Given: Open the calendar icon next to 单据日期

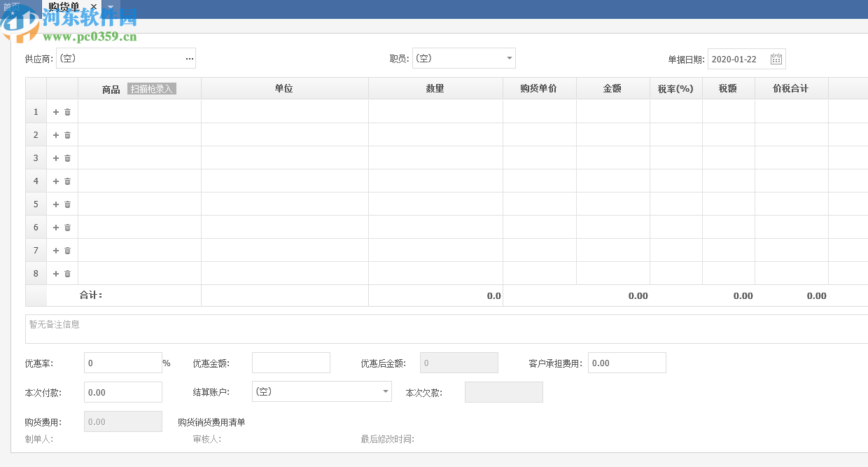Looking at the screenshot, I should [x=776, y=58].
